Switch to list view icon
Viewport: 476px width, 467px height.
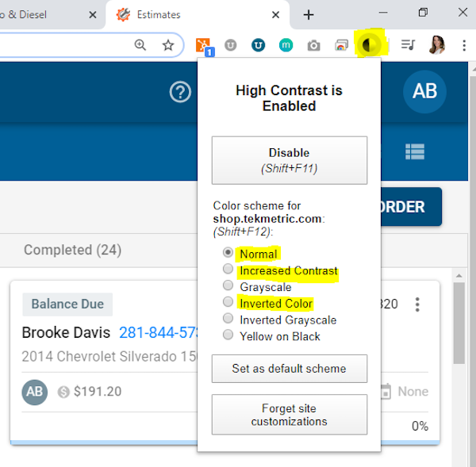click(415, 151)
